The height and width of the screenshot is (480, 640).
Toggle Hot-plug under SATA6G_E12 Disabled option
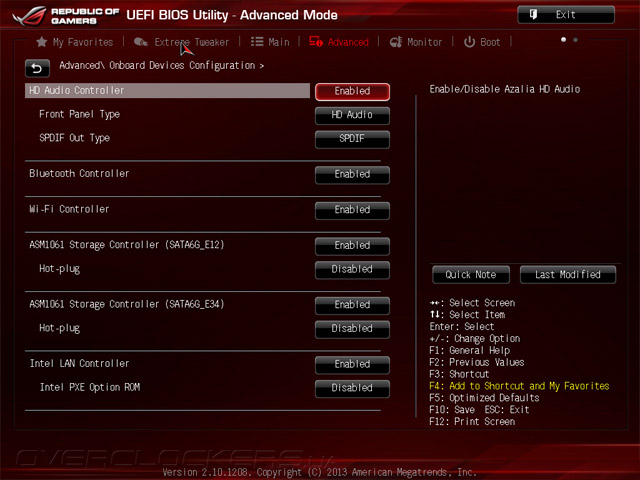(352, 269)
